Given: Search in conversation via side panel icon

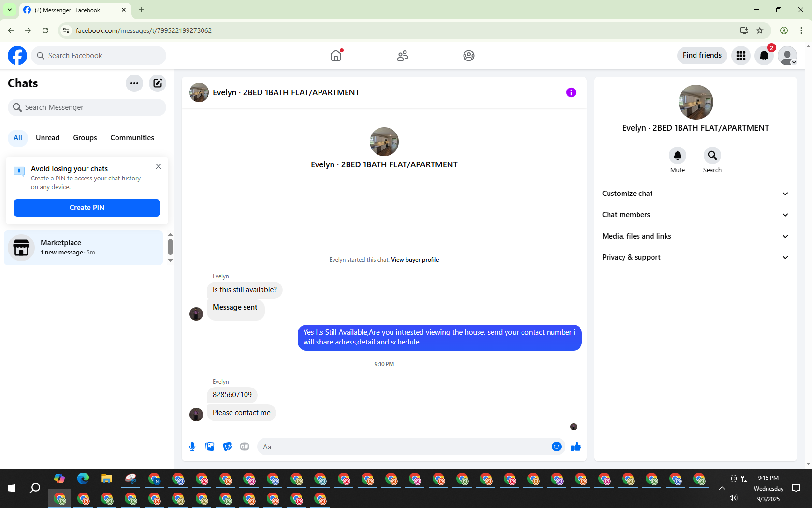Looking at the screenshot, I should coord(712,155).
